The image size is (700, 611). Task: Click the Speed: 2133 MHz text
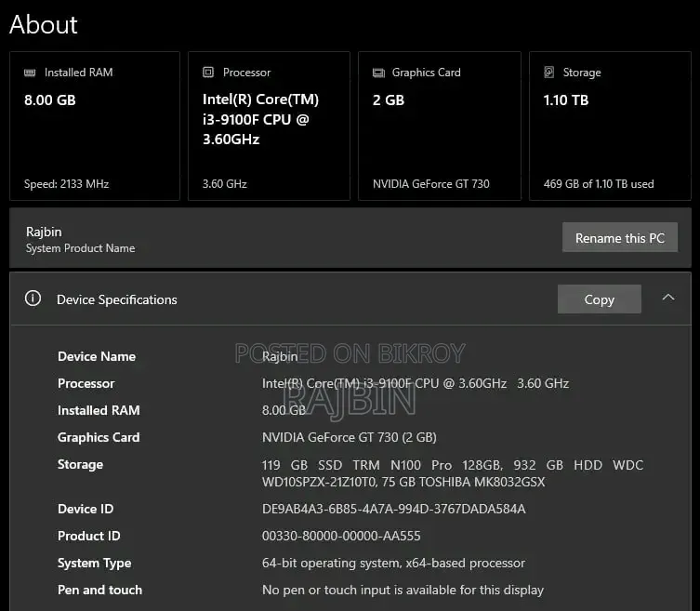[x=67, y=183]
